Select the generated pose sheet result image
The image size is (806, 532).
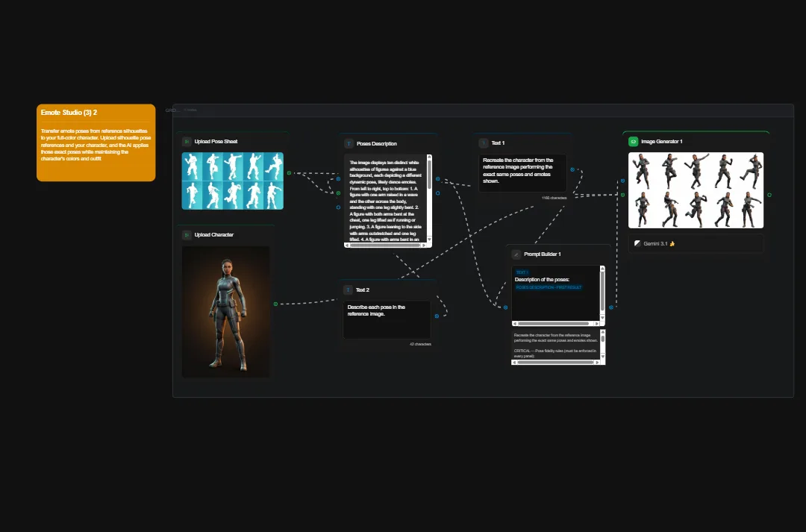tap(696, 190)
